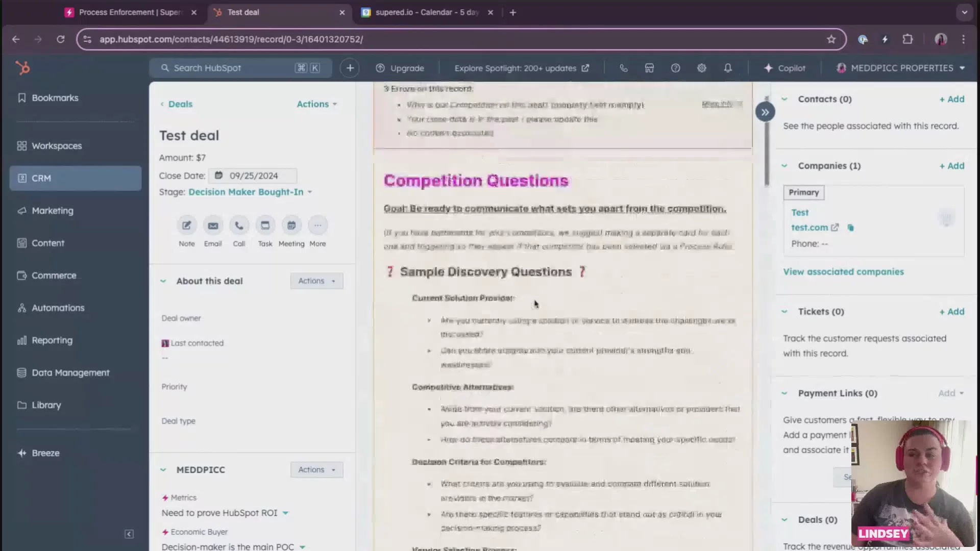Screen dimensions: 980x551
Task: Open MEDDPICC PROPERTIES account dropdown
Action: [x=900, y=68]
